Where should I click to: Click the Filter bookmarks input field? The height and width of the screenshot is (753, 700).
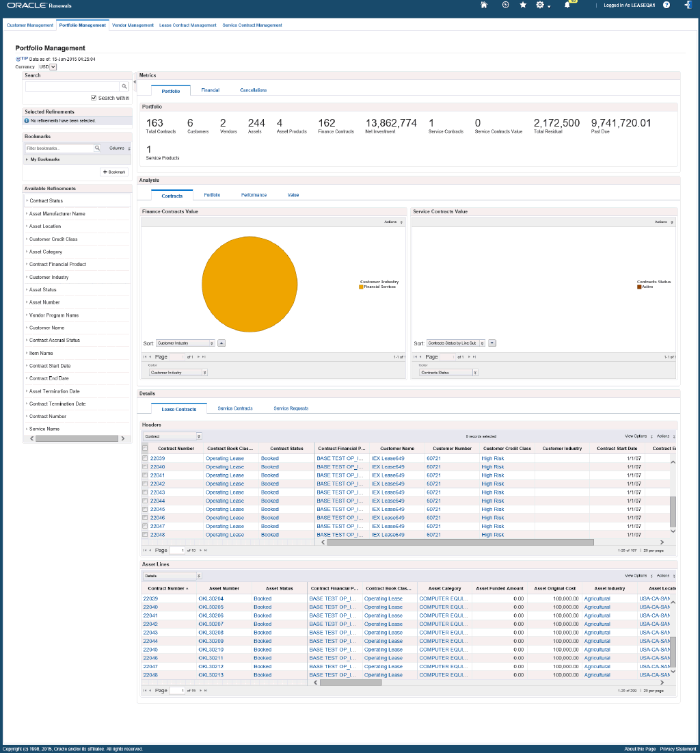coord(59,148)
